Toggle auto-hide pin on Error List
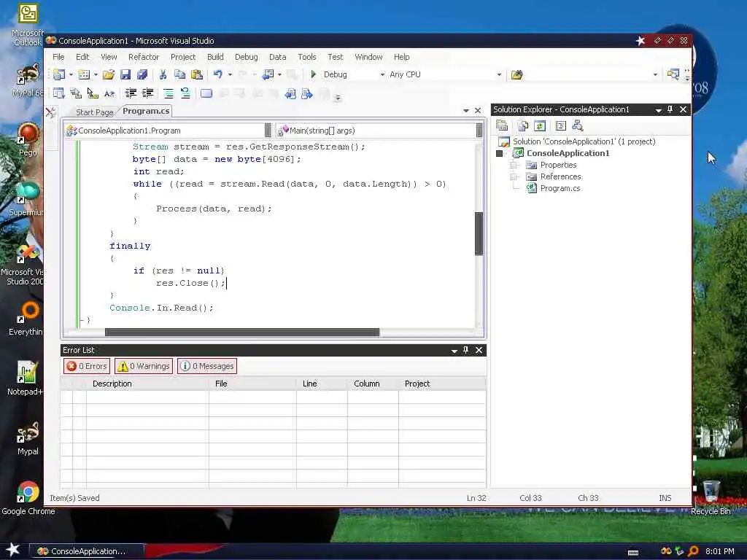 466,350
